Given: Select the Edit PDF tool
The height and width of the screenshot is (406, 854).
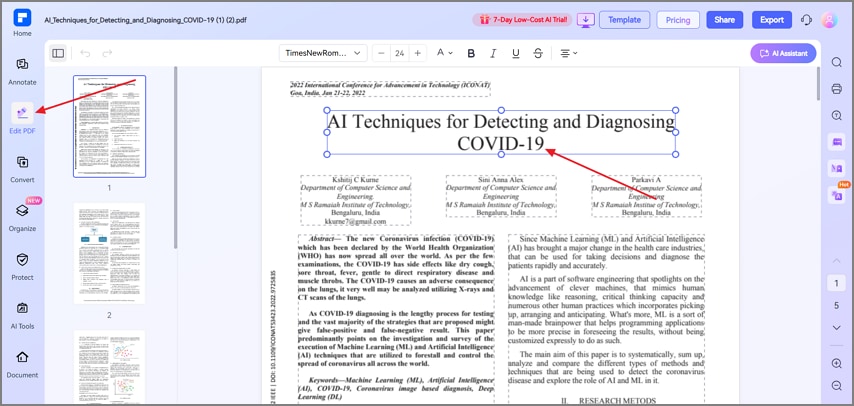Looking at the screenshot, I should click(x=22, y=119).
